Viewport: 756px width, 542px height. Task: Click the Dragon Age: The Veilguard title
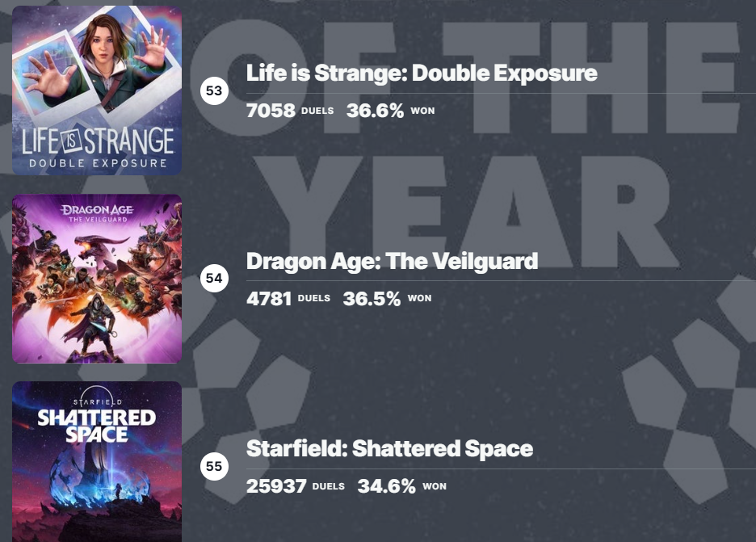click(x=392, y=262)
